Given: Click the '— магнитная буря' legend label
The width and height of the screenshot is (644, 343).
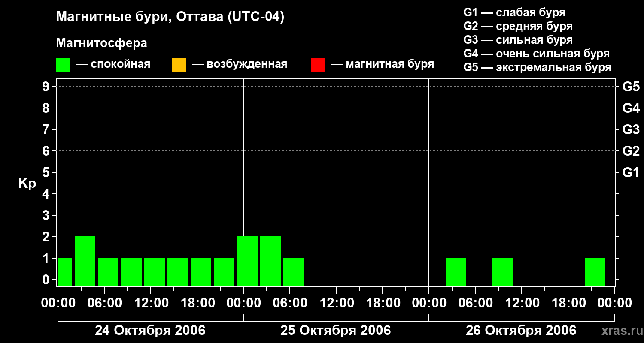Looking at the screenshot, I should coord(383,65).
